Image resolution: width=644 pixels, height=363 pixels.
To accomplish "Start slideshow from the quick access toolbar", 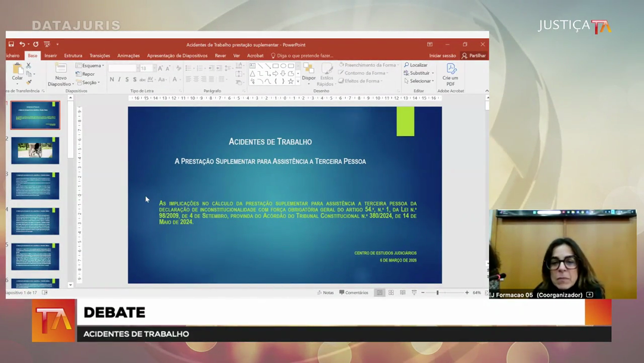I will (x=47, y=44).
